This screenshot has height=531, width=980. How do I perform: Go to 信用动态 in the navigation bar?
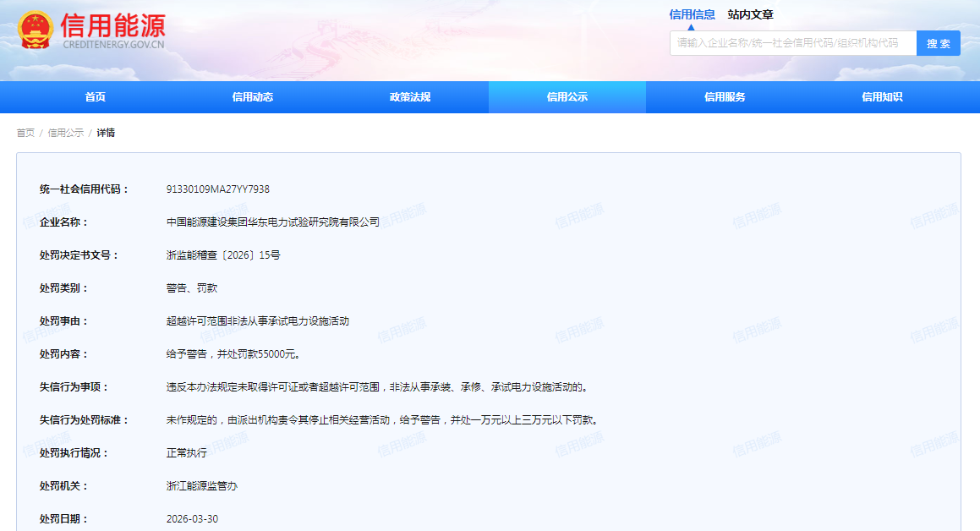[x=253, y=97]
